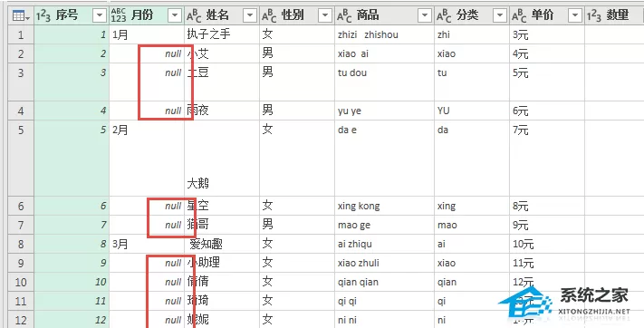Image resolution: width=644 pixels, height=328 pixels.
Task: Select the mao category cell
Action: (x=472, y=225)
